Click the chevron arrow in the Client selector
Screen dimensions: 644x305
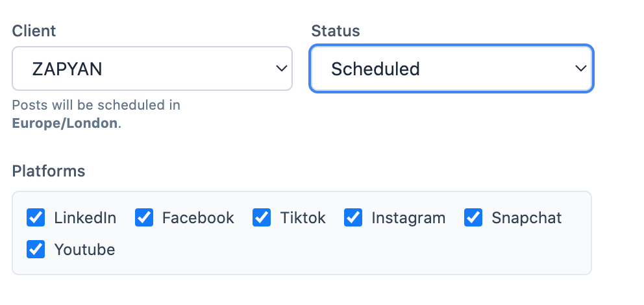[x=281, y=68]
